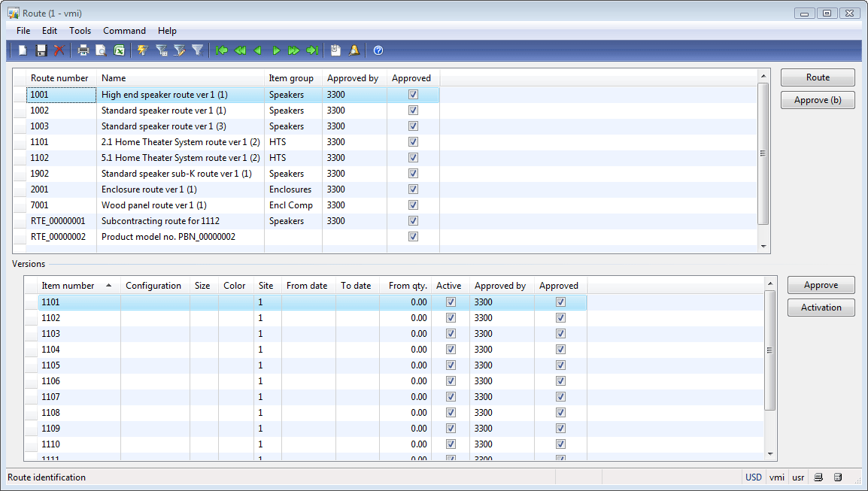
Task: Go to last record with green arrow
Action: point(312,50)
